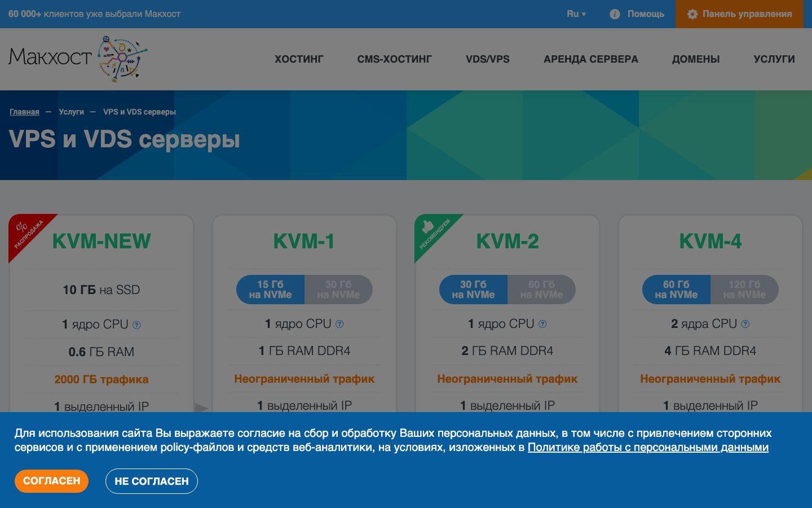The width and height of the screenshot is (812, 508).
Task: Accept cookies with СОГЛАСЕН button
Action: pyautogui.click(x=51, y=481)
